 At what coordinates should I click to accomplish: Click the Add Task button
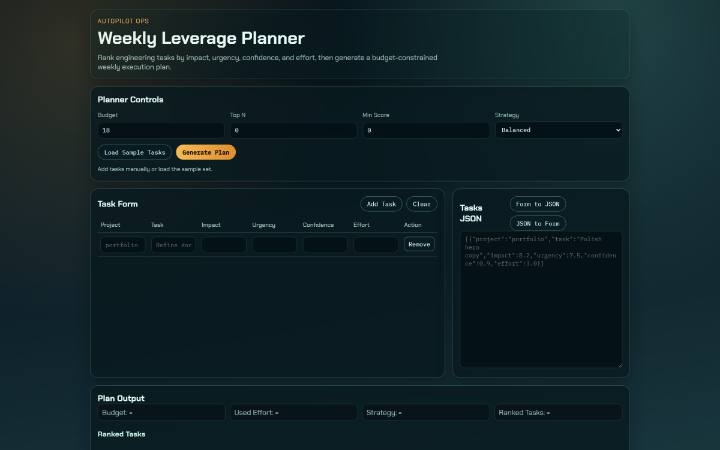[381, 204]
